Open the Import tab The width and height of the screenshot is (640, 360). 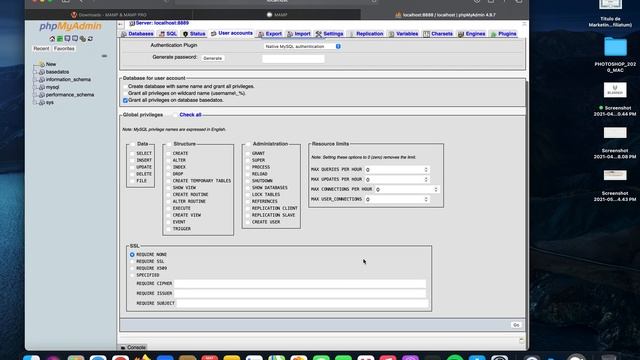(x=299, y=34)
